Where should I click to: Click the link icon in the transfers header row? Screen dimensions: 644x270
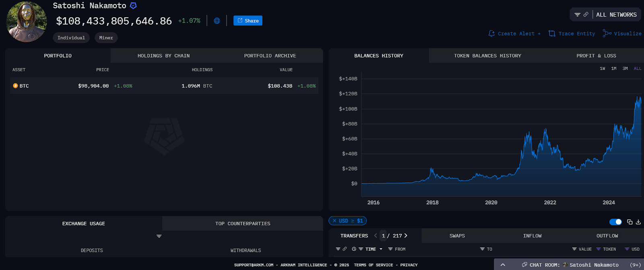[x=345, y=249]
